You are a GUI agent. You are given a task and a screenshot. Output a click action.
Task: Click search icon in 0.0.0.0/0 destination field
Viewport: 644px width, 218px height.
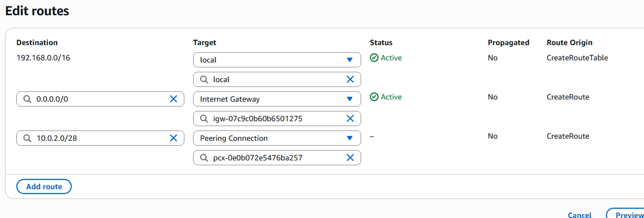[27, 99]
